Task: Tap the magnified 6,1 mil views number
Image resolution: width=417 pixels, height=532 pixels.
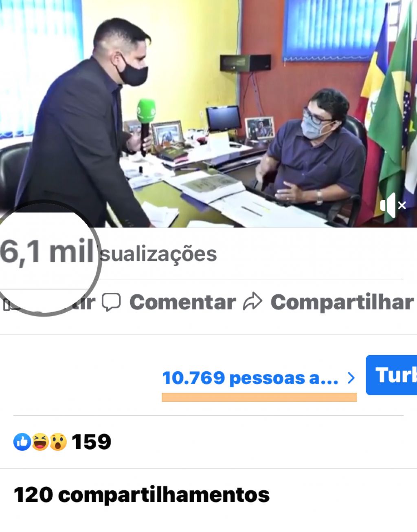Action: (x=47, y=252)
